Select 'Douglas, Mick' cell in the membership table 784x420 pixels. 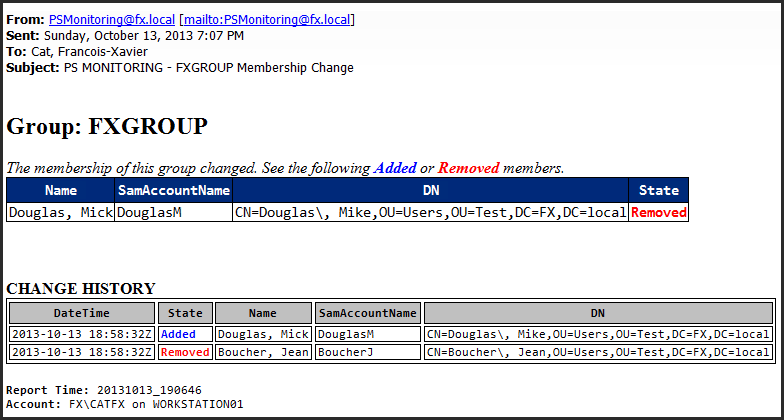pyautogui.click(x=61, y=212)
